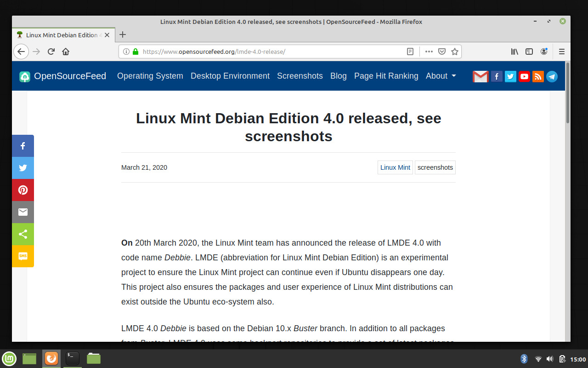Share the article by Email sidebar icon
The image size is (588, 368).
click(23, 212)
